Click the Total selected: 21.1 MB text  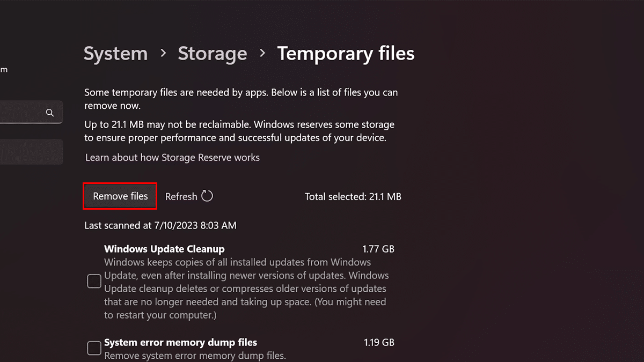coord(353,197)
